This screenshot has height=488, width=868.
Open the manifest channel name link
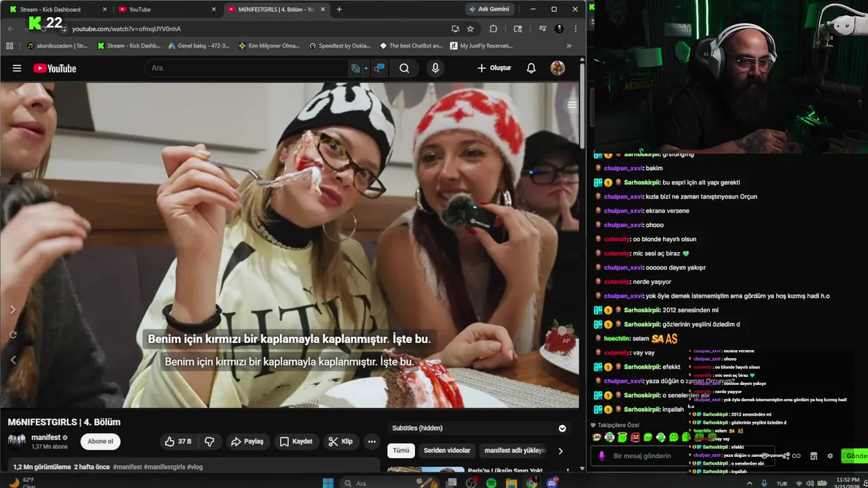(45, 437)
